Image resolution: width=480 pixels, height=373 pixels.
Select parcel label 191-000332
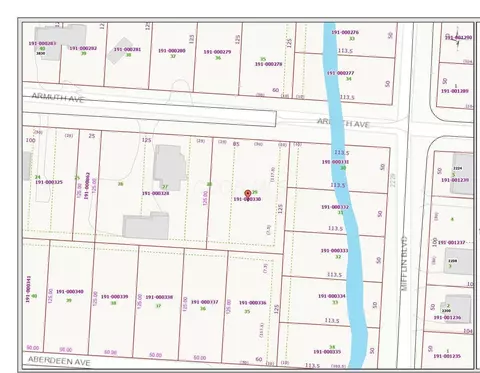pyautogui.click(x=335, y=207)
